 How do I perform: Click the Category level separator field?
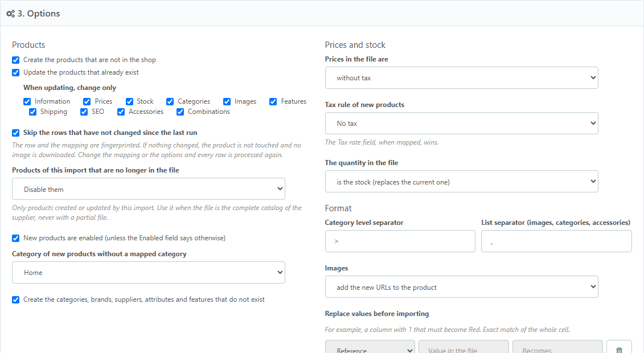coord(400,241)
